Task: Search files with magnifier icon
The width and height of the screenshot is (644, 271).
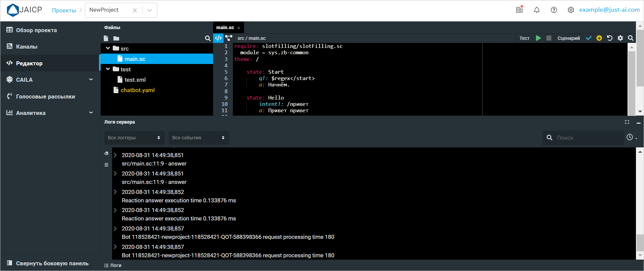Action: (x=208, y=38)
